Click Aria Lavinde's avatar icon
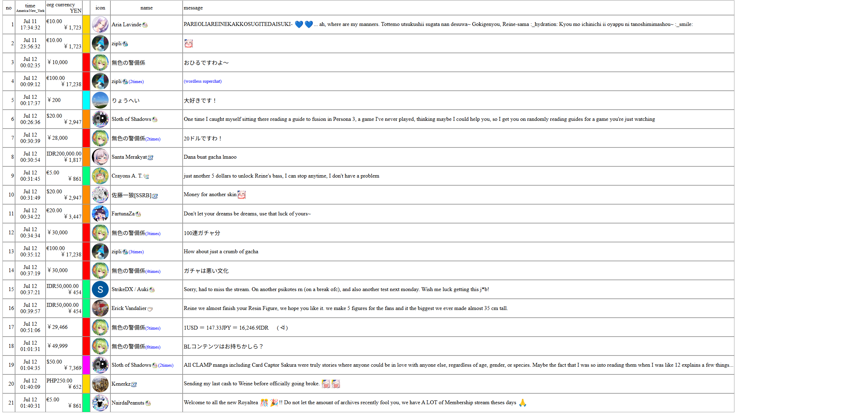The width and height of the screenshot is (868, 414). tap(100, 25)
